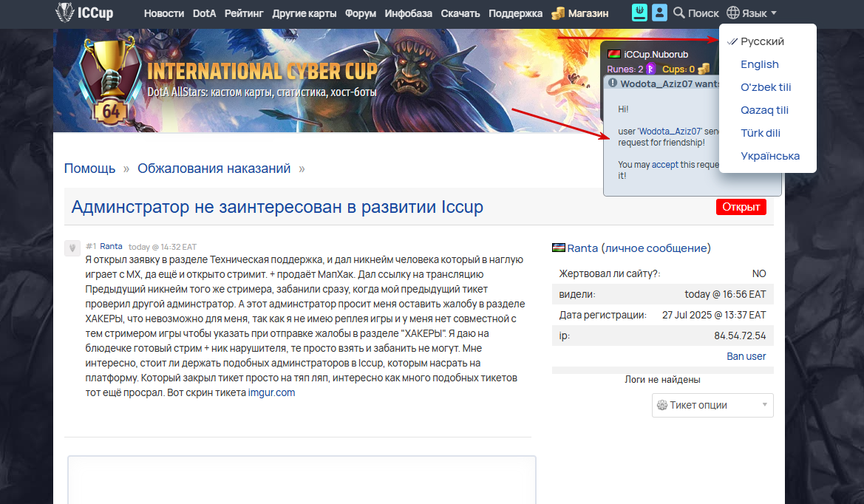Open the Магазин shop link
The height and width of the screenshot is (504, 864).
(x=588, y=13)
